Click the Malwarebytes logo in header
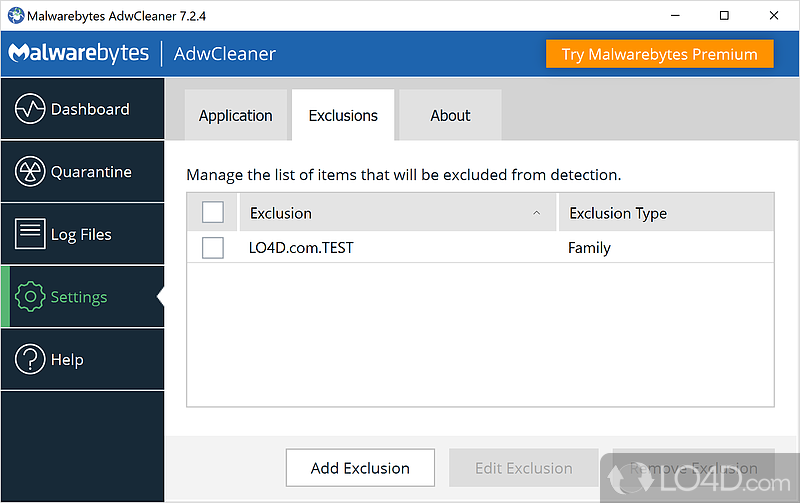This screenshot has width=800, height=503. pyautogui.click(x=78, y=53)
